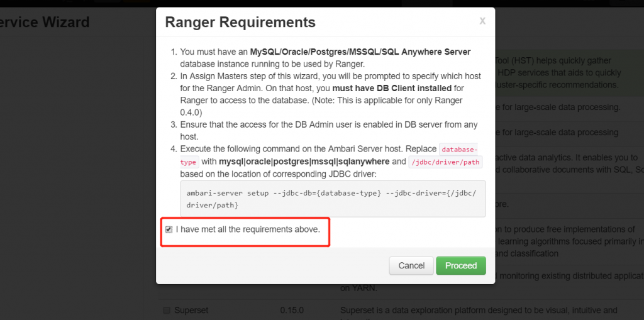Toggle the Superset service checkbox

[x=166, y=310]
